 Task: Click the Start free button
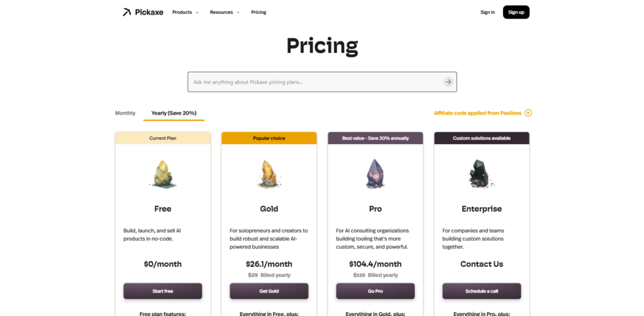point(163,291)
